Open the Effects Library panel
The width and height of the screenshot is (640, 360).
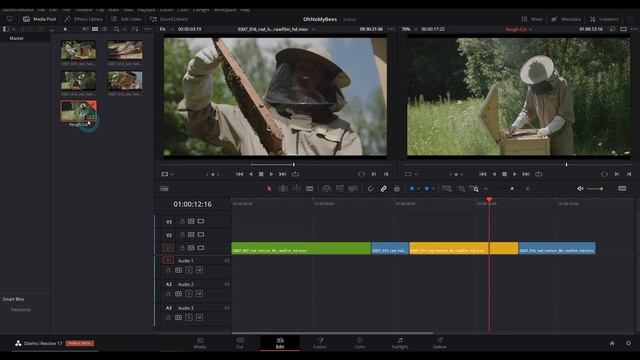[x=84, y=19]
